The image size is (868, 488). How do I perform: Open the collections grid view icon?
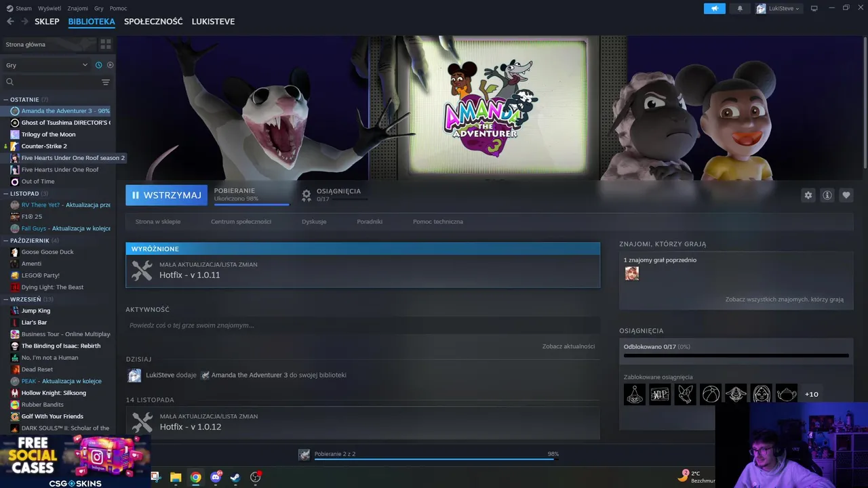pos(106,44)
